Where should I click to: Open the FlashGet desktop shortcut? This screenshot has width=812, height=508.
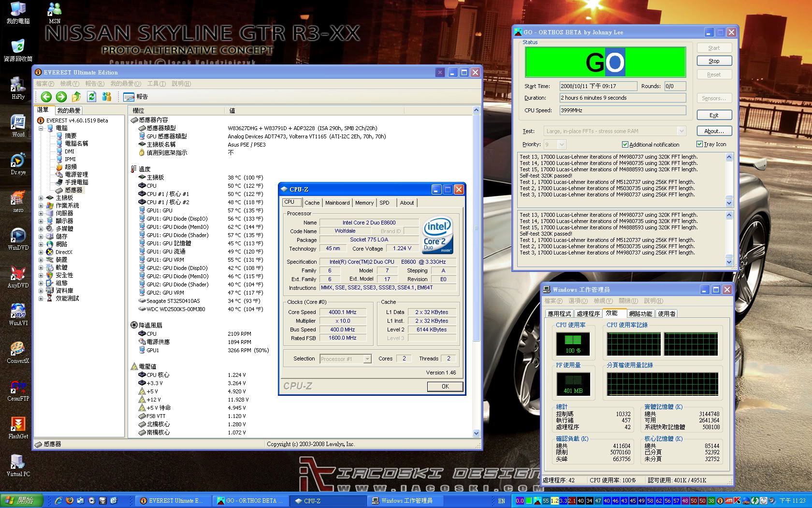tap(18, 428)
